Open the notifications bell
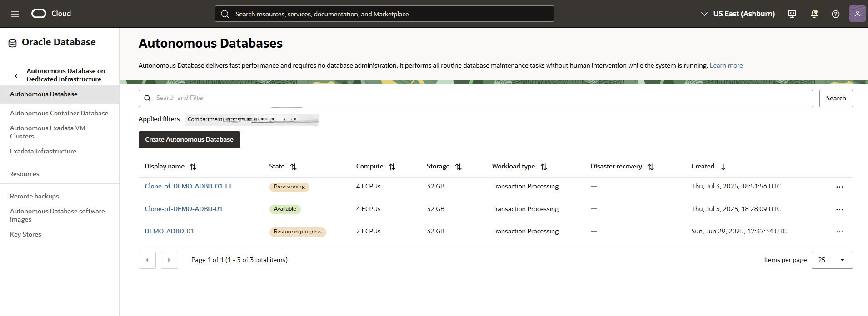Viewport: 868px width, 316px height. 814,14
